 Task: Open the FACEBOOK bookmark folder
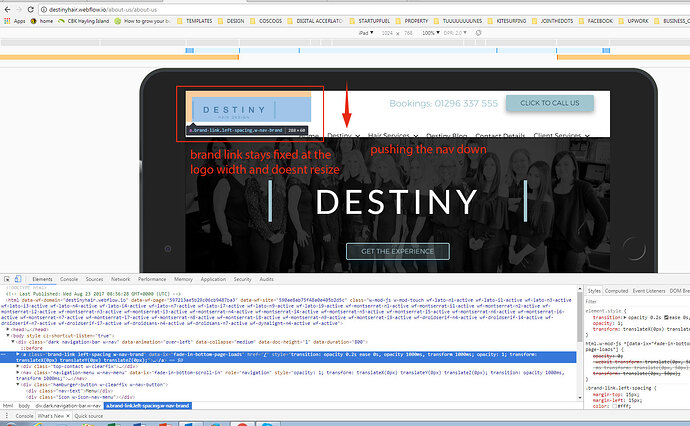[596, 21]
